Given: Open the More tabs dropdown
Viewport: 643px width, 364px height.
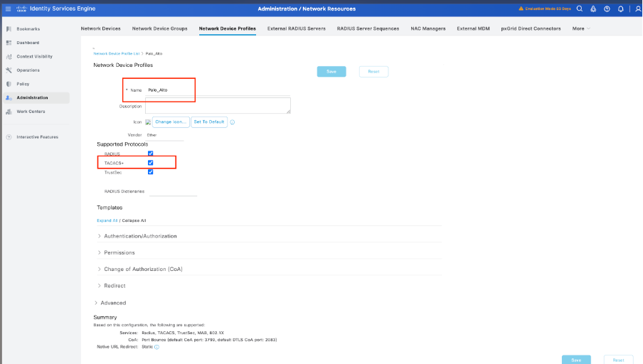Looking at the screenshot, I should coord(581,28).
